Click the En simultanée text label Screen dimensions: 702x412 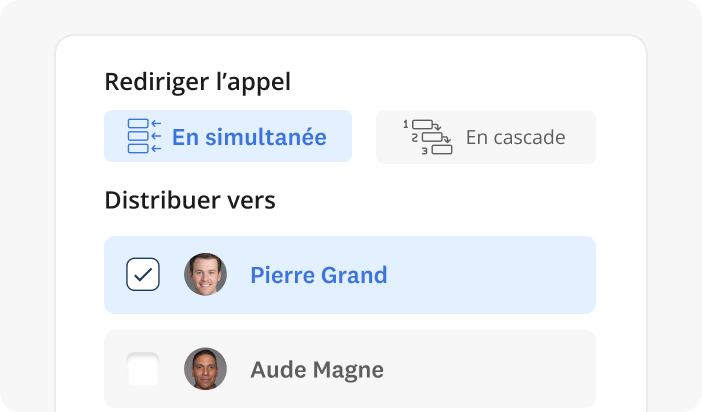pos(249,137)
